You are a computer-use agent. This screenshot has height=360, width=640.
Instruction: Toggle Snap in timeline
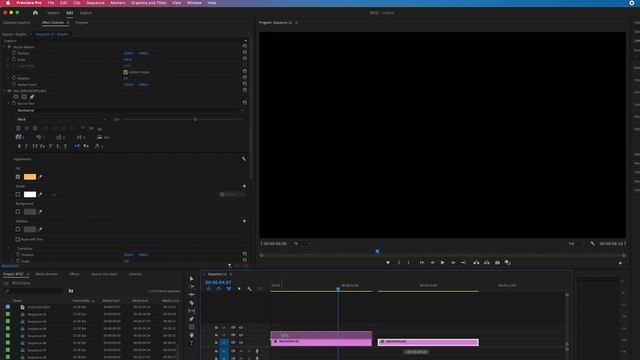(x=219, y=289)
